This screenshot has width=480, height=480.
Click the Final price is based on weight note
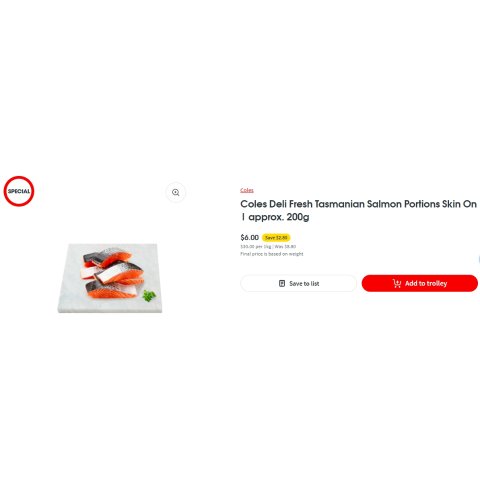pyautogui.click(x=272, y=254)
